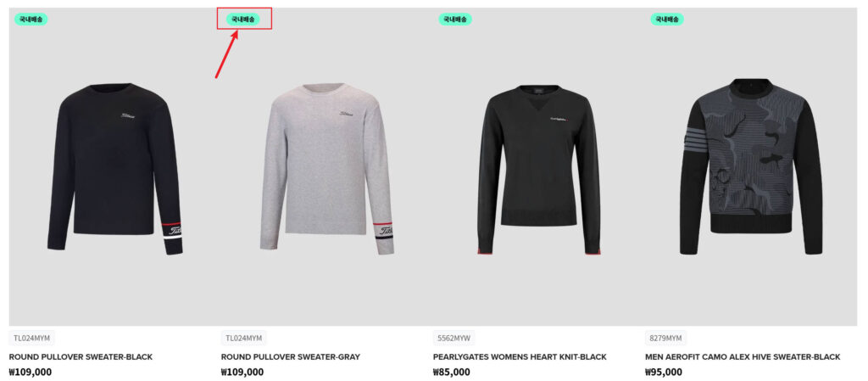Click the 국내배송 badge on gray sweater
868x381 pixels.
tap(243, 20)
